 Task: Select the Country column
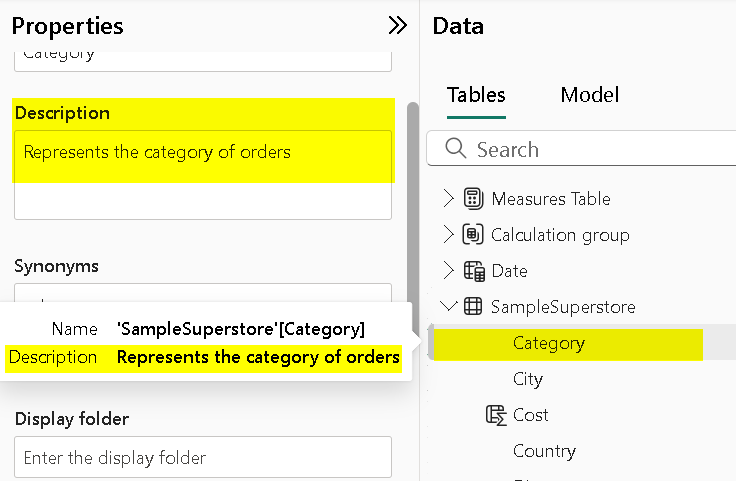tap(544, 451)
